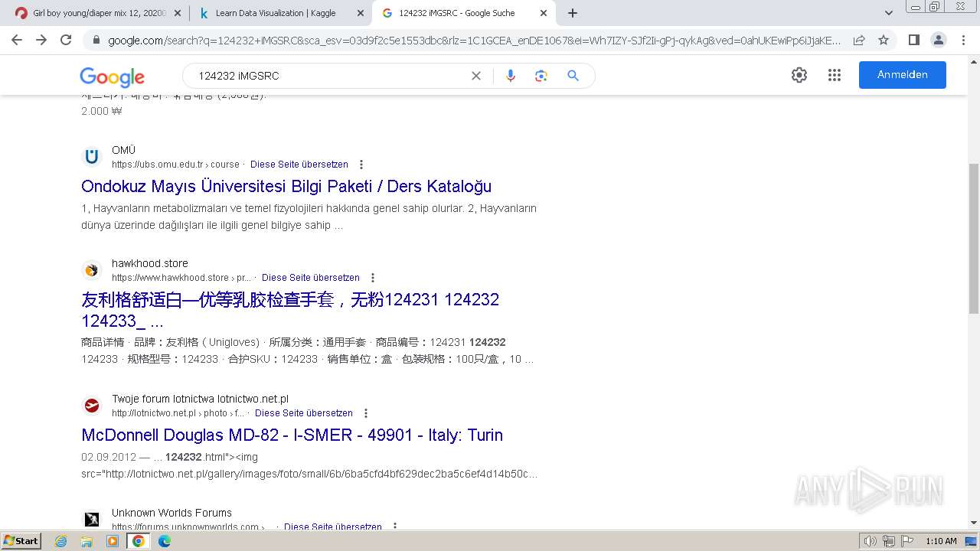The width and height of the screenshot is (980, 551).
Task: Click the Twoje forum lotnictwa site name
Action: pyautogui.click(x=200, y=399)
